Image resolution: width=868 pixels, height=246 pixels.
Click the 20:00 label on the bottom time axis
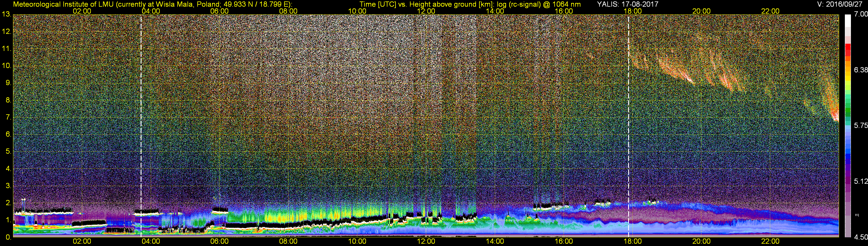click(701, 241)
